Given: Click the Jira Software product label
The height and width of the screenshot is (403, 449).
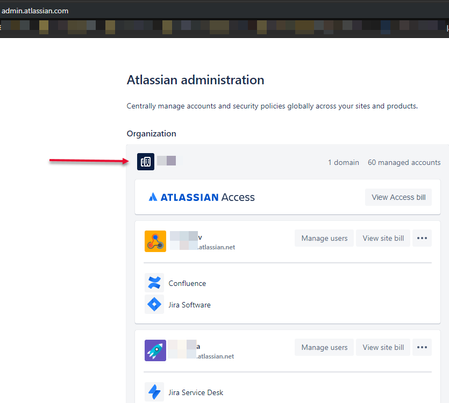Looking at the screenshot, I should tap(189, 305).
